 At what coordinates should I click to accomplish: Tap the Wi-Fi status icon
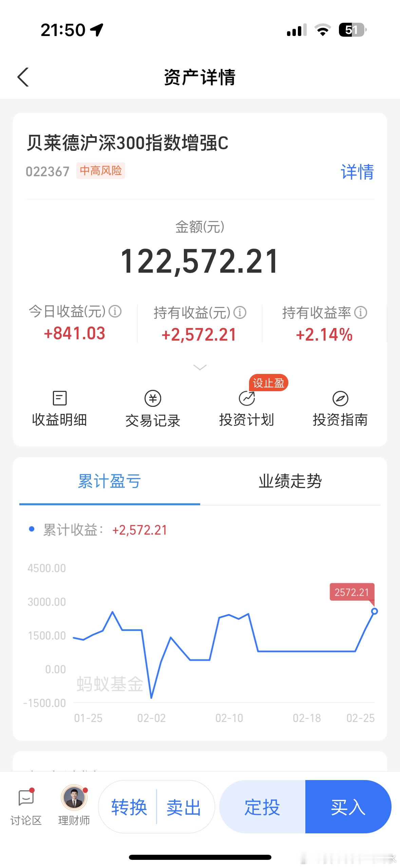click(x=323, y=30)
